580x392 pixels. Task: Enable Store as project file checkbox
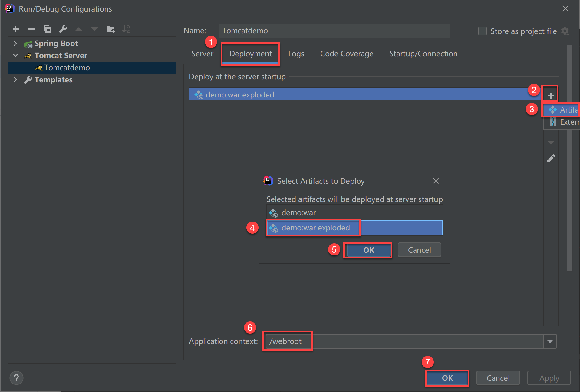482,31
